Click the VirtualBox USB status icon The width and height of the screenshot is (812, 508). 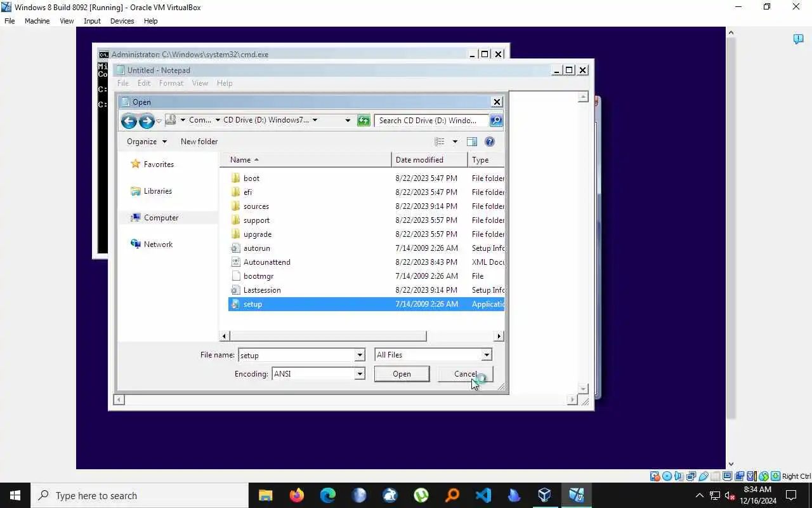pos(704,476)
